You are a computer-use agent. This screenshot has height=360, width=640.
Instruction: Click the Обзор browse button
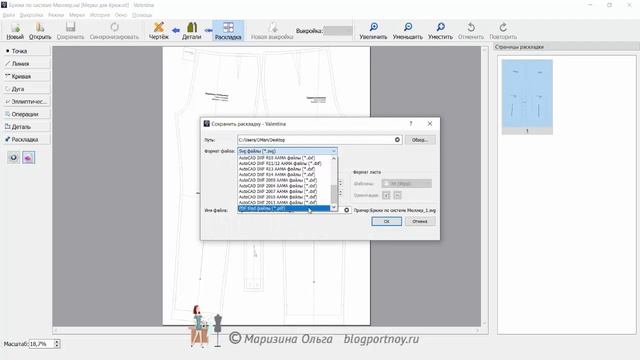point(420,140)
